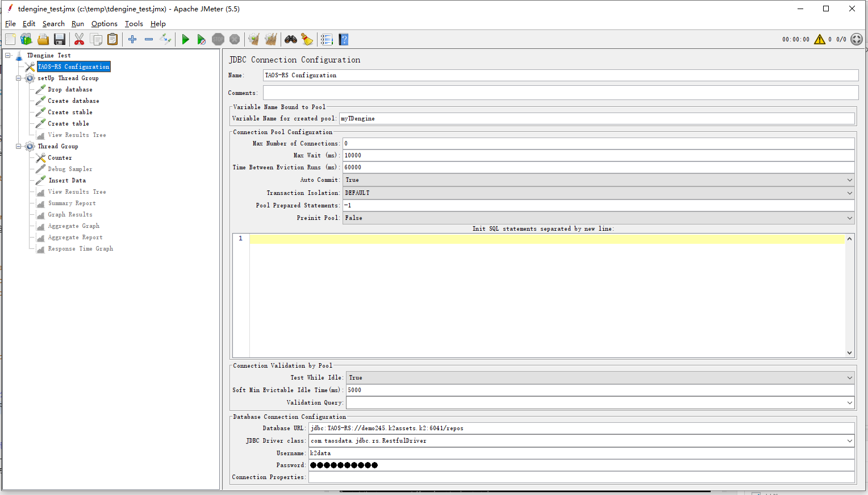Screen dimensions: 868x495
Task: Click the warning triangle log indicator
Action: pos(819,39)
